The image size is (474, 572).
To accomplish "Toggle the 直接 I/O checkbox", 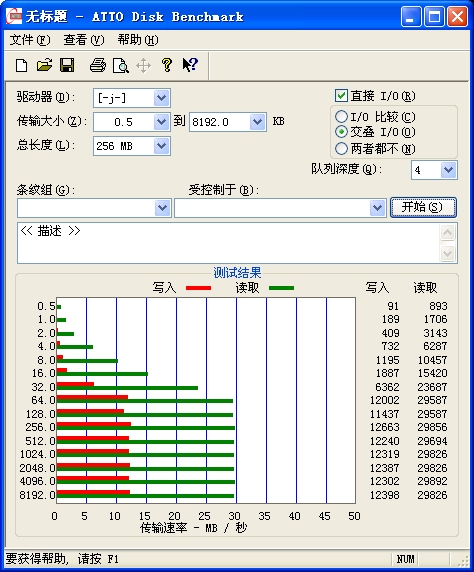I will tap(341, 96).
